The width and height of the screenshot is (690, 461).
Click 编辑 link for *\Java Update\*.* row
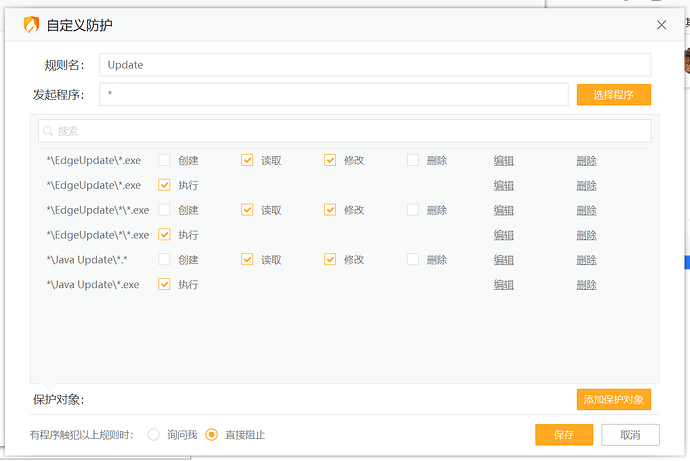(503, 260)
